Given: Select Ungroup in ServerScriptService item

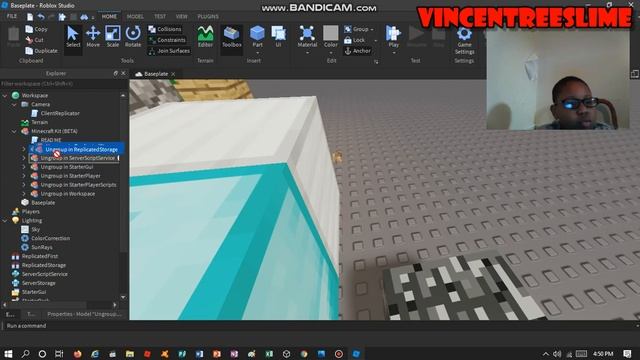Looking at the screenshot, I should [78, 158].
